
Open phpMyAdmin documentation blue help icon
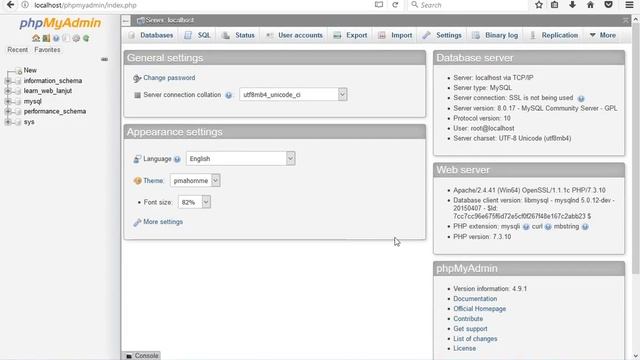(56, 38)
